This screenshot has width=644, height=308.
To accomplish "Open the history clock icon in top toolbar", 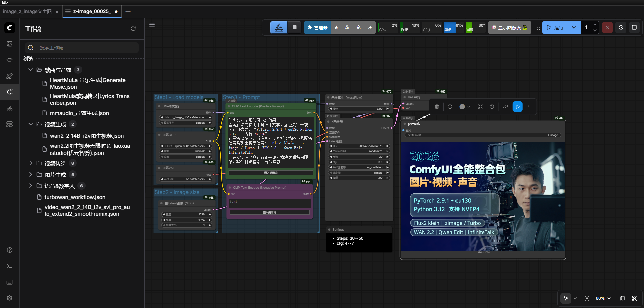I will pyautogui.click(x=621, y=27).
